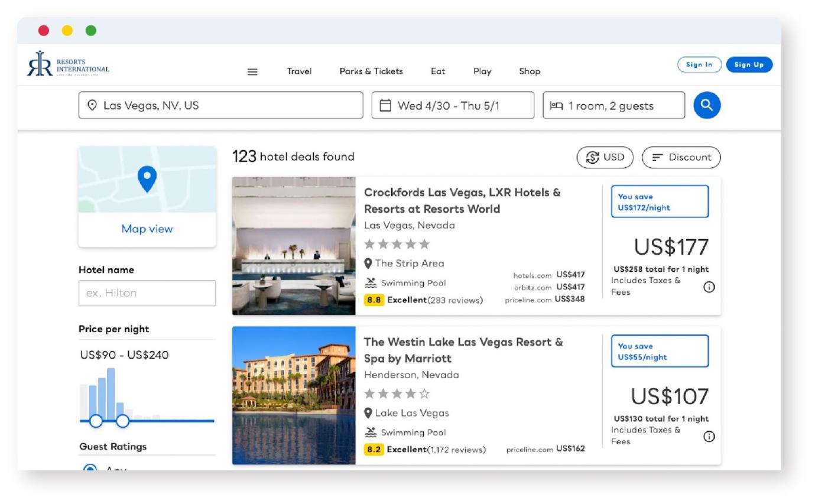Click the Hotel name input field
The image size is (815, 504).
147,293
